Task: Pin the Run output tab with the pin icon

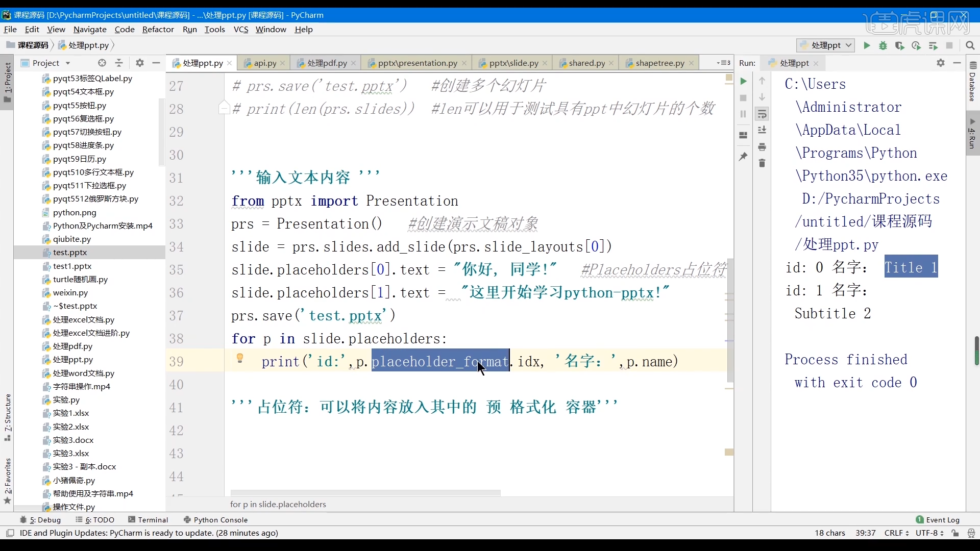Action: 743,156
